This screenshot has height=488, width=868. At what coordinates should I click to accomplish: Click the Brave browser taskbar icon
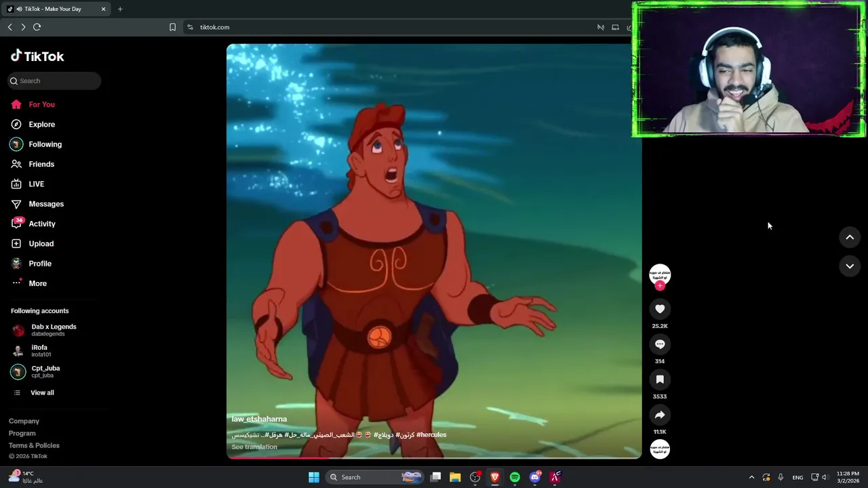(495, 477)
